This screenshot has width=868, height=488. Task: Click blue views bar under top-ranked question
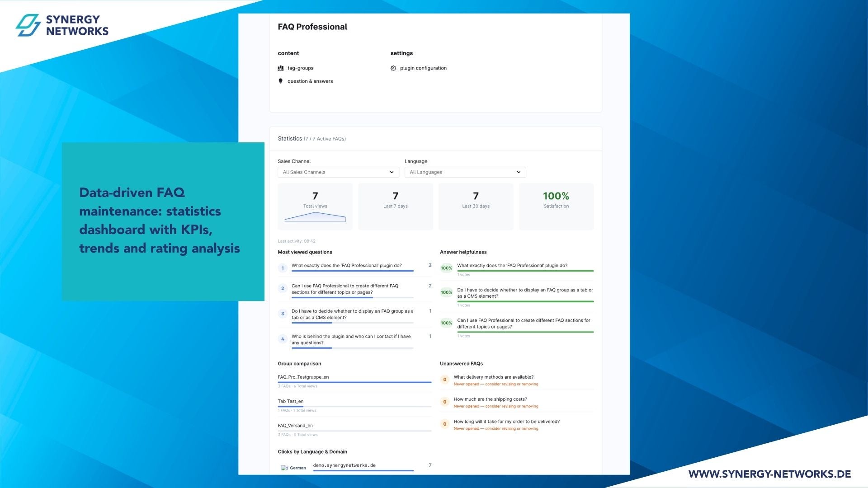[353, 271]
